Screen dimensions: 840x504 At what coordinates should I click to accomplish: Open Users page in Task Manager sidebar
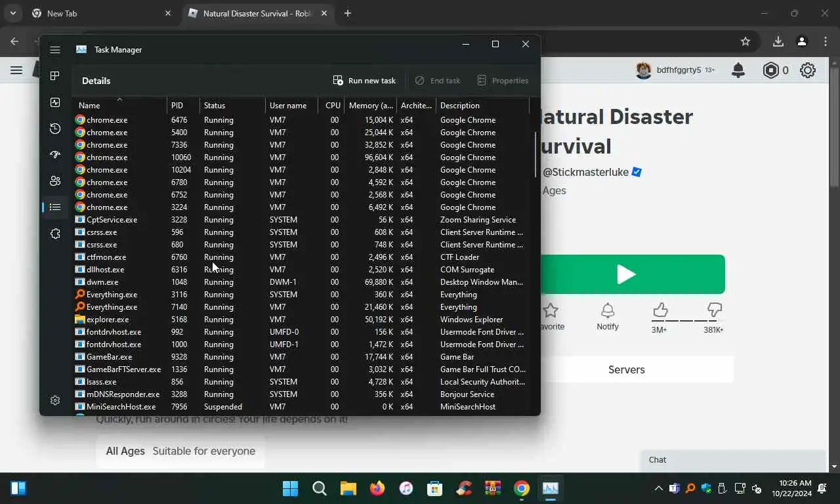coord(55,181)
